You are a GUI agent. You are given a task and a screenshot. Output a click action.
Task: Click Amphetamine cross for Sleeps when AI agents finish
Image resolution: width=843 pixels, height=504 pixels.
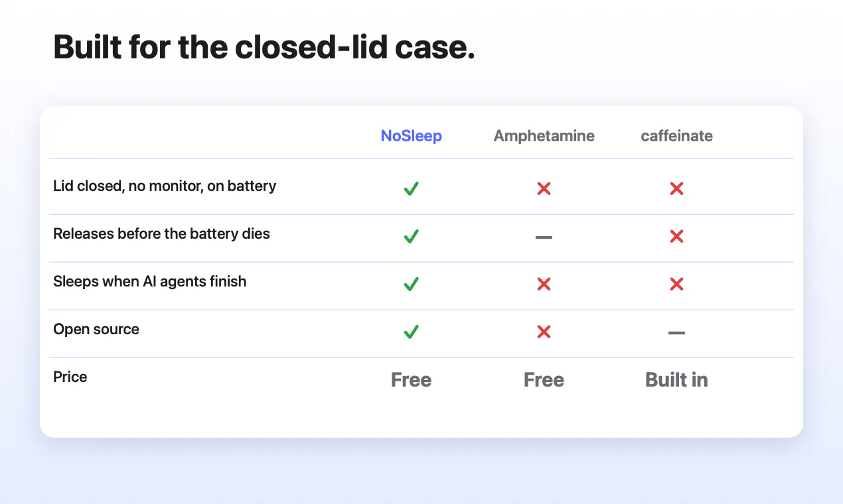(544, 284)
